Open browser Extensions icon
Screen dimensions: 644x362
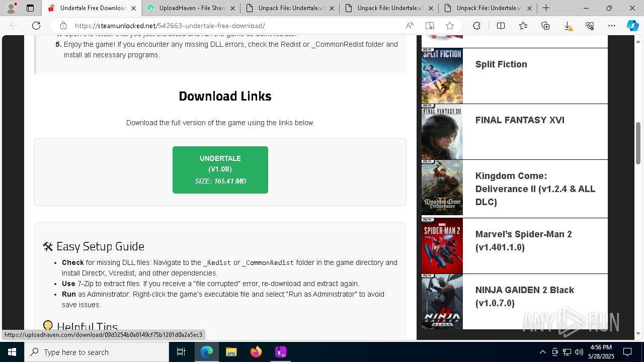tap(476, 26)
